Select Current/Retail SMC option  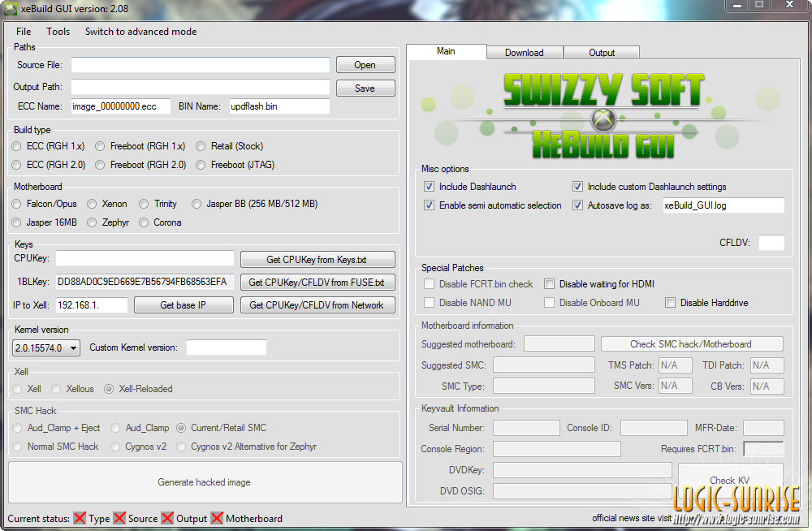point(221,428)
